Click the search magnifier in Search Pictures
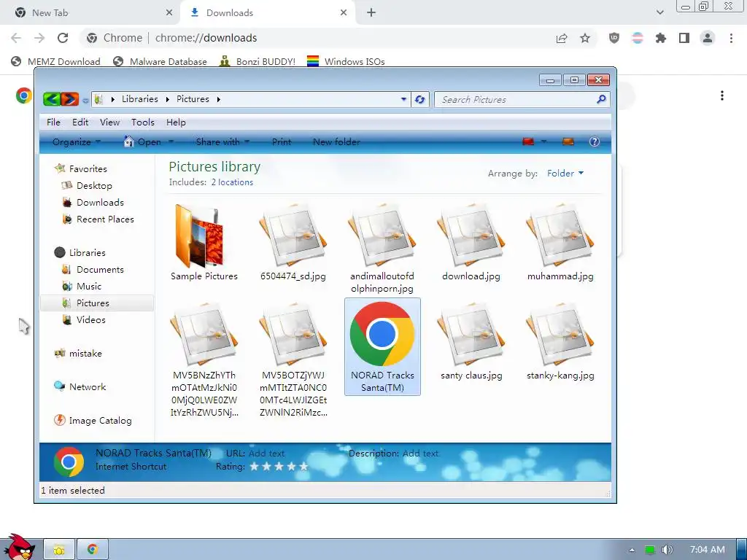747x560 pixels. tap(601, 99)
